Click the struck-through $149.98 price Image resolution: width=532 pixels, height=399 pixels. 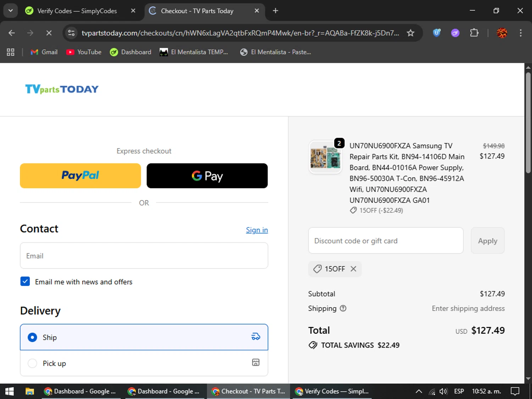[x=494, y=146]
